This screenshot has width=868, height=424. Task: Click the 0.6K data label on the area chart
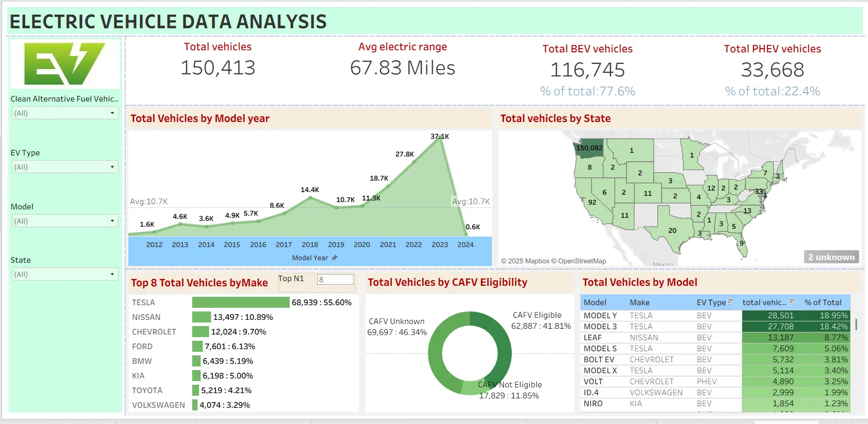tap(473, 227)
